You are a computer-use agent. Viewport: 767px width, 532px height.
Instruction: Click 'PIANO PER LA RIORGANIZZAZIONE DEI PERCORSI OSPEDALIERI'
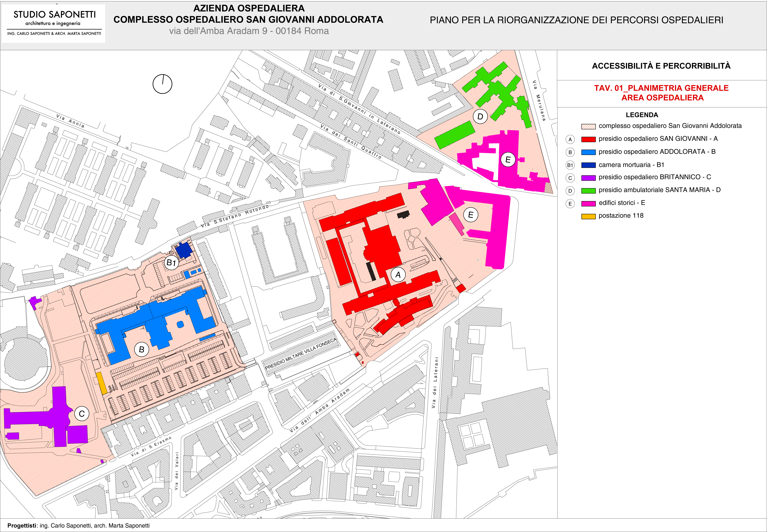click(x=577, y=20)
